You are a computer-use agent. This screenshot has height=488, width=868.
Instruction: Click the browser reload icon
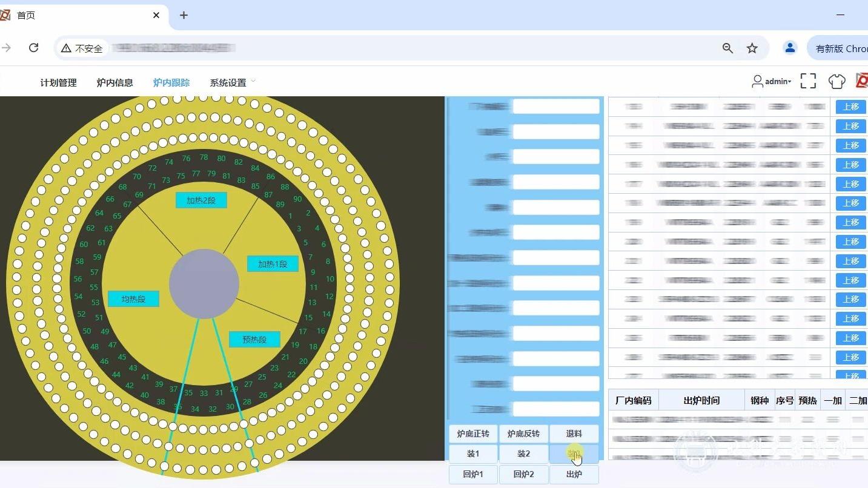[x=34, y=48]
